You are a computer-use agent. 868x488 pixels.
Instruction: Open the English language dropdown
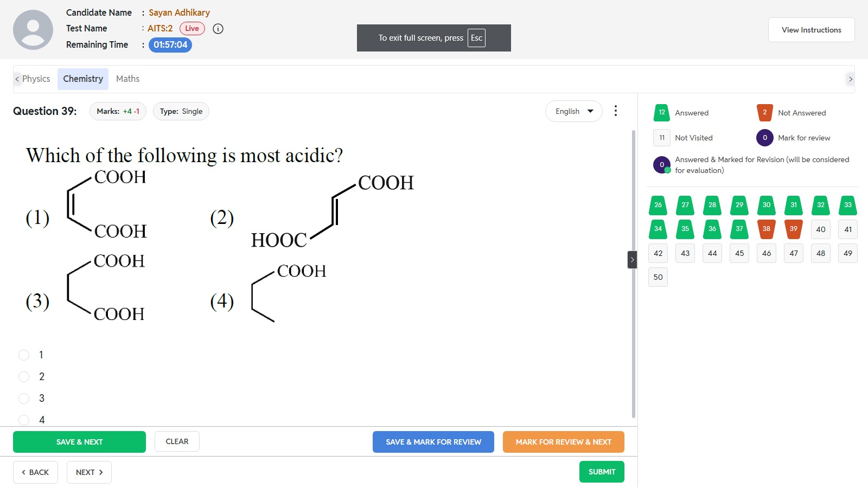573,111
